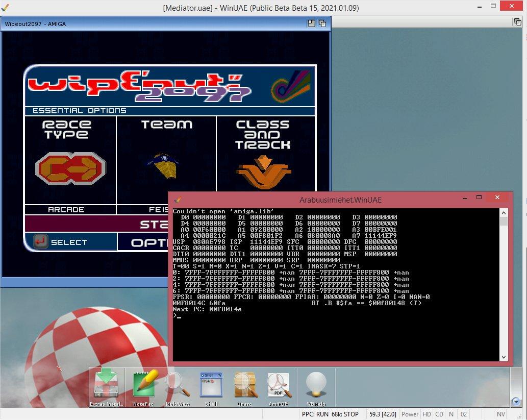Minimize the Arabuusimiehet.WinUAE console window
The height and width of the screenshot is (420, 527).
(465, 197)
